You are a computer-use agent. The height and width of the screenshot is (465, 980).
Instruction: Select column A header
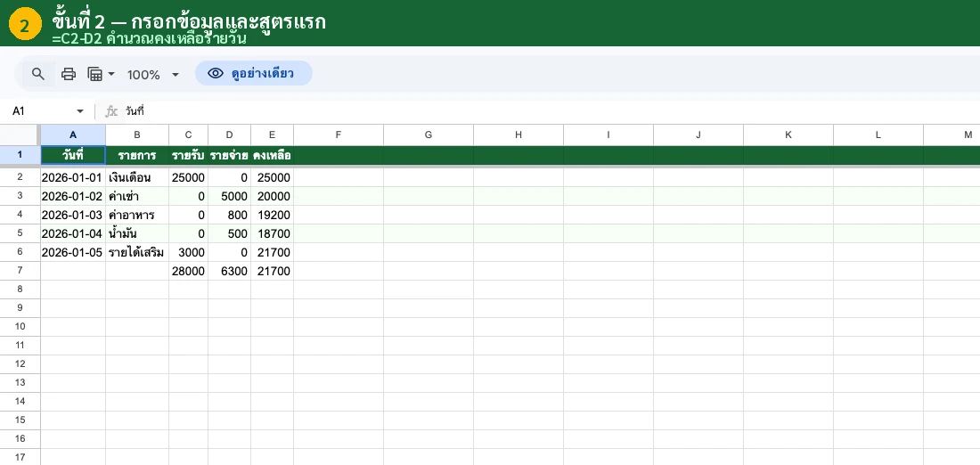[73, 135]
